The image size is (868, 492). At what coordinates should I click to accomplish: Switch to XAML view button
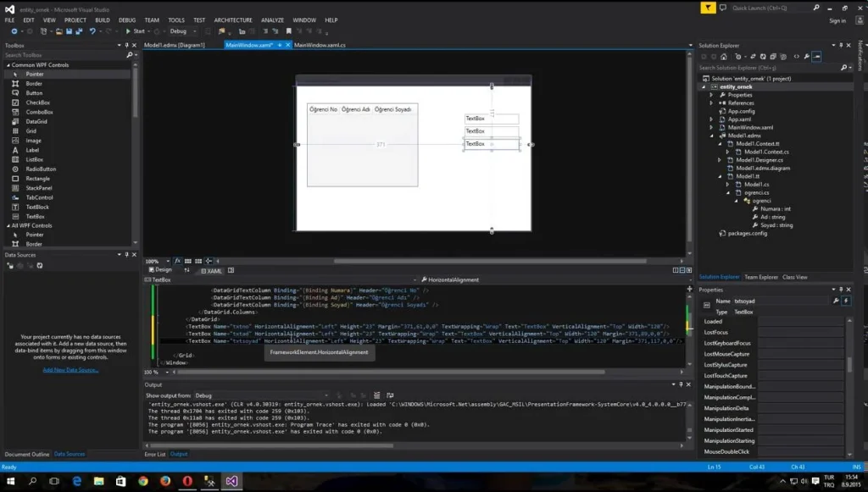[211, 271]
